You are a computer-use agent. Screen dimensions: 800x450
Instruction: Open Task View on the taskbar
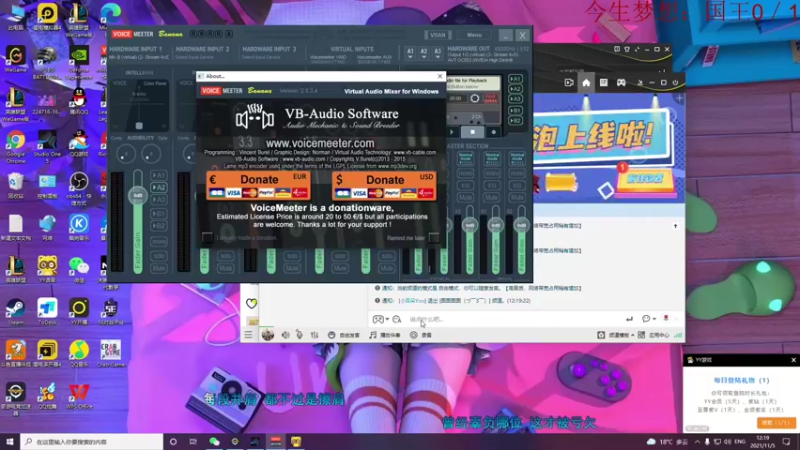click(193, 442)
